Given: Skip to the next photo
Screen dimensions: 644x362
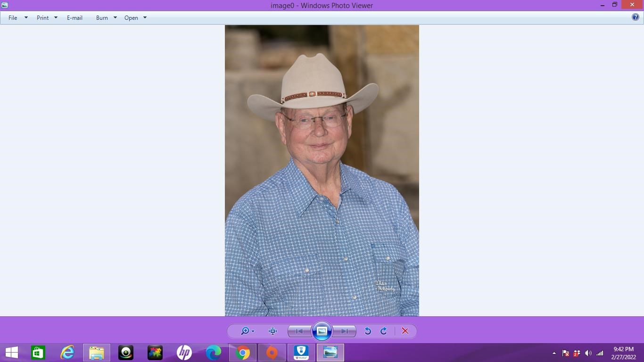Looking at the screenshot, I should (345, 331).
